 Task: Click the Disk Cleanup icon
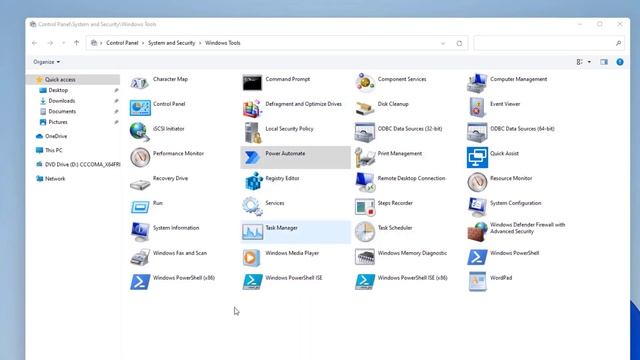coord(365,108)
